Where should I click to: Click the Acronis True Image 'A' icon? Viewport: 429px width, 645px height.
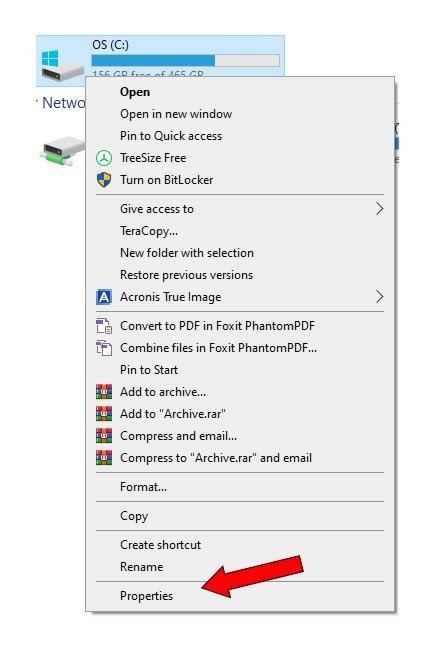point(104,297)
